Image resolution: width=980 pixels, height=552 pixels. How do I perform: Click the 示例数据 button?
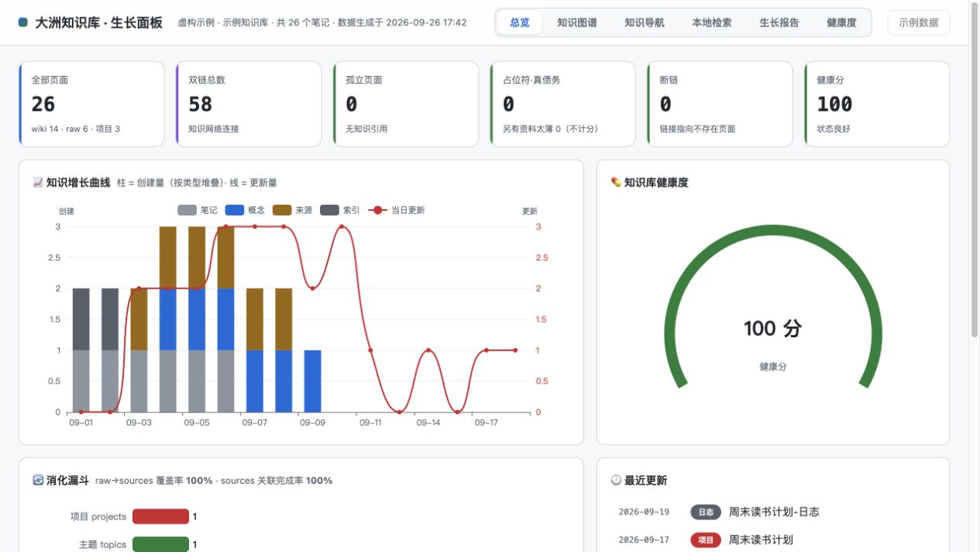(x=918, y=22)
